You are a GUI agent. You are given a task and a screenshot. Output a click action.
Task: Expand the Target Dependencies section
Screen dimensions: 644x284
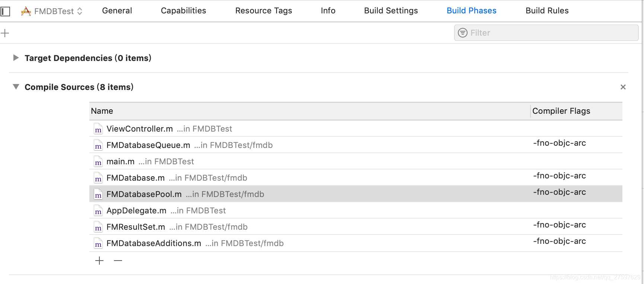coord(16,58)
